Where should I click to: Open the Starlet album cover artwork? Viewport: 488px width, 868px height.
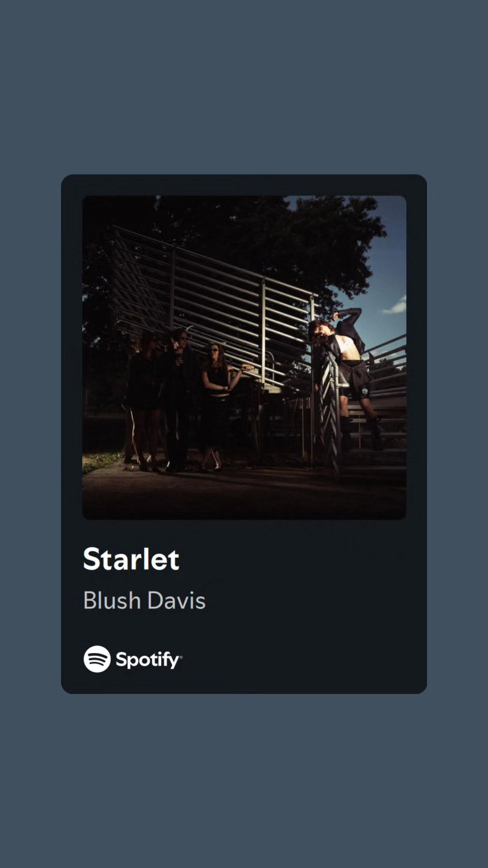pyautogui.click(x=244, y=358)
